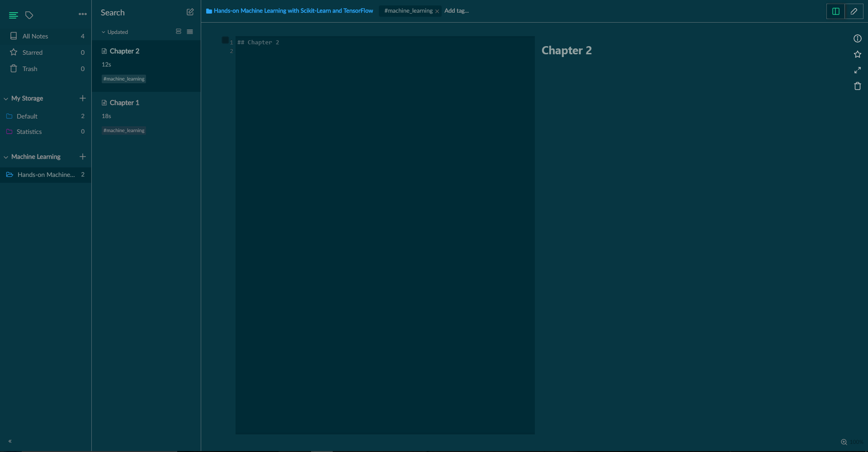Open the Hands-on Machine Learning folder breadcrumb
Screen dimensions: 868x452
pyautogui.click(x=289, y=11)
